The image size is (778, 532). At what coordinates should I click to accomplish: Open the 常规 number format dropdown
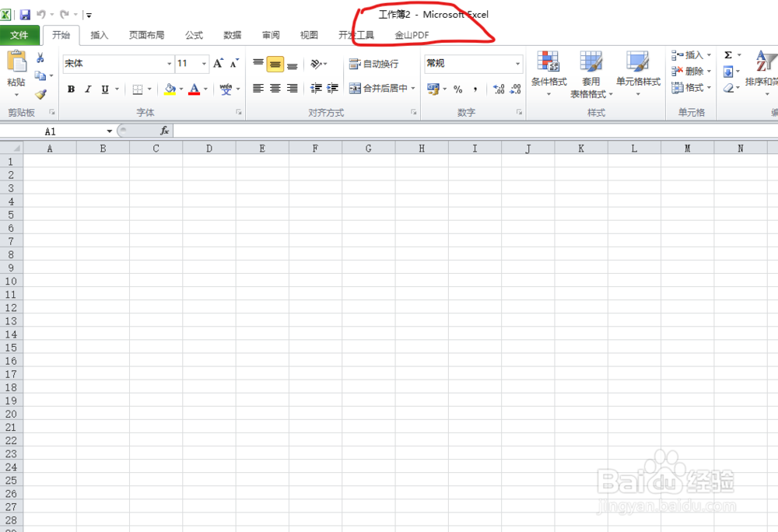point(517,64)
